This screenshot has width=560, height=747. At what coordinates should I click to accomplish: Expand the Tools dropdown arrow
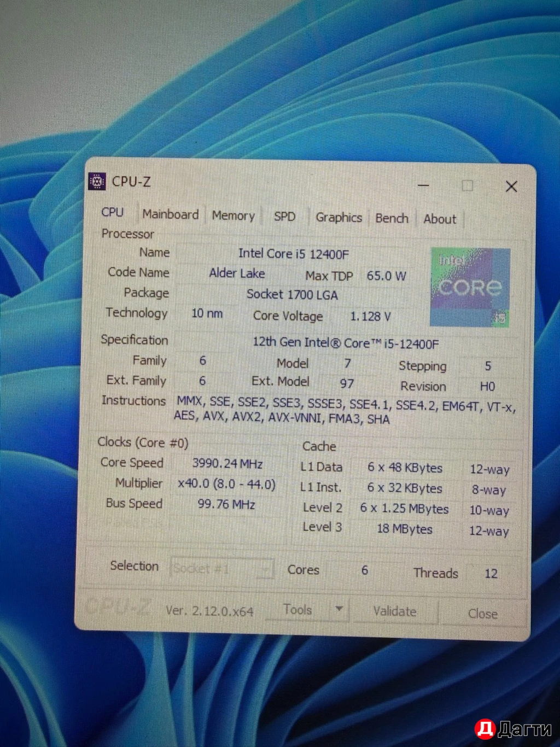tap(339, 609)
